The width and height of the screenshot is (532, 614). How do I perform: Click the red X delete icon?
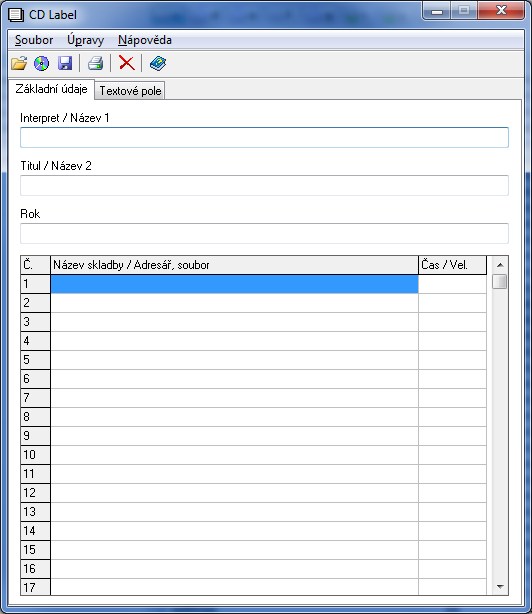click(126, 63)
